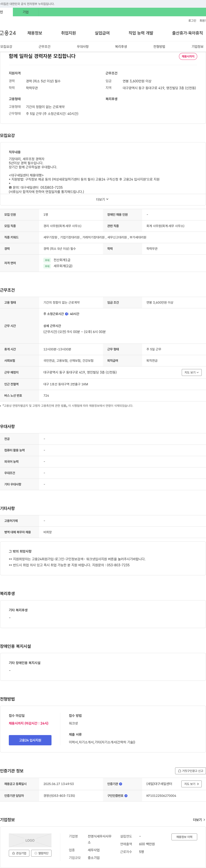Open 취업지원 main menu

click(68, 33)
